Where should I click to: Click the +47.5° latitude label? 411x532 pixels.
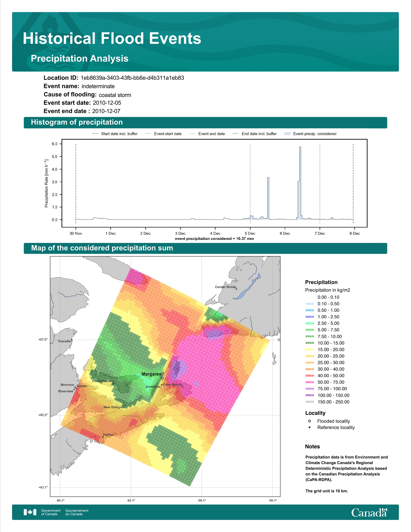click(43, 340)
